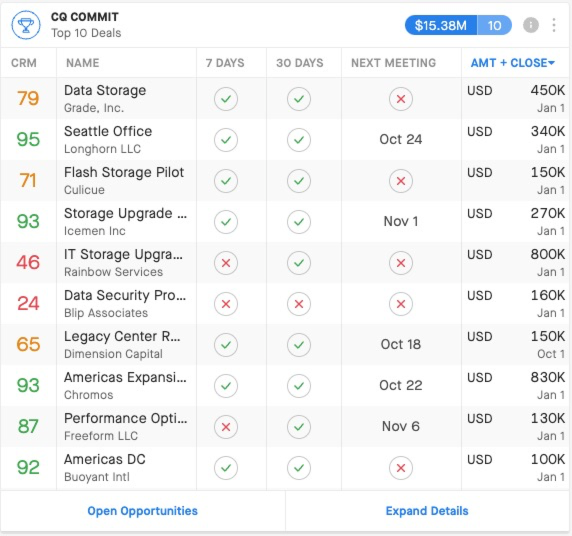
Task: Open the Seattle Office deal
Action: (x=108, y=131)
